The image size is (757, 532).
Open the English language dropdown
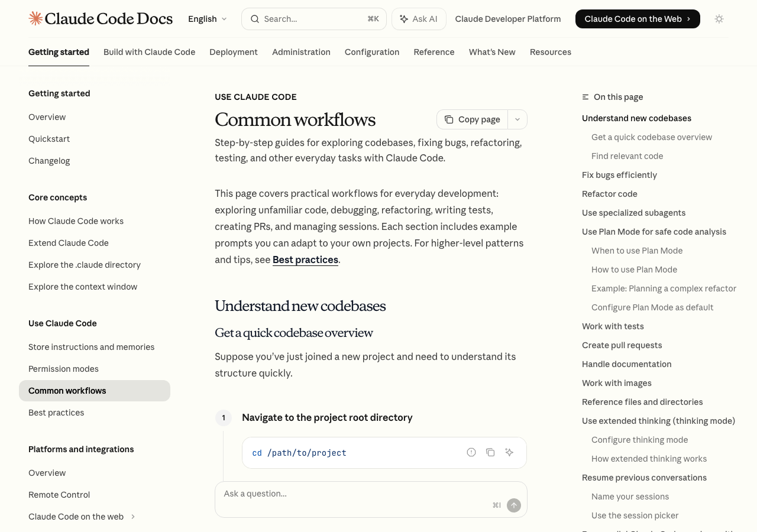point(206,18)
